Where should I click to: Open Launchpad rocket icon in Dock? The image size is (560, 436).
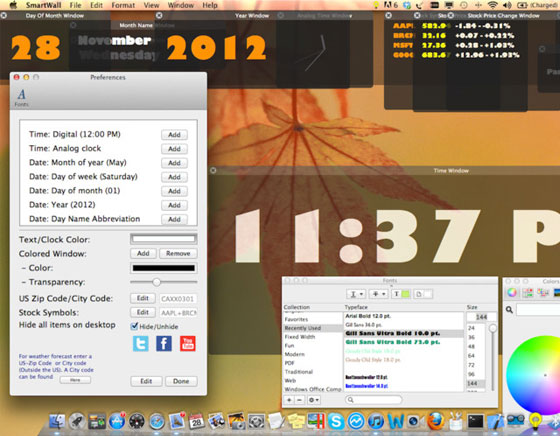tap(76, 422)
